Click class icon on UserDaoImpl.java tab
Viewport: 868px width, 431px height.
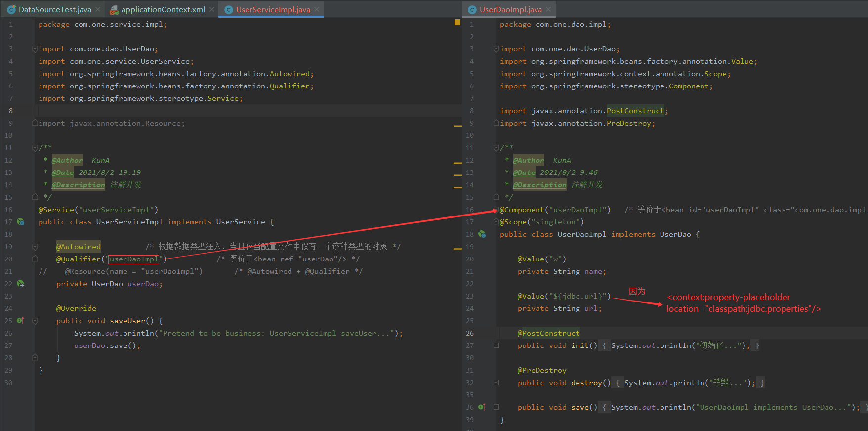pos(472,9)
